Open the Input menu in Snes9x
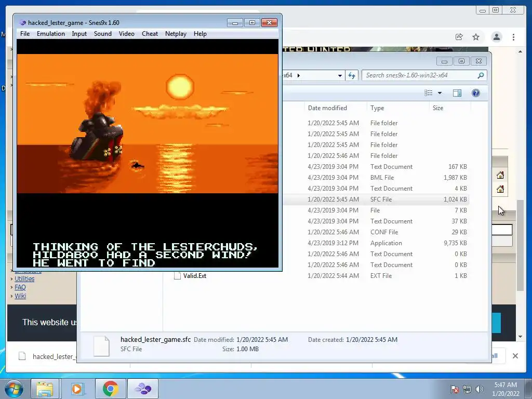This screenshot has width=532, height=399. [x=79, y=34]
